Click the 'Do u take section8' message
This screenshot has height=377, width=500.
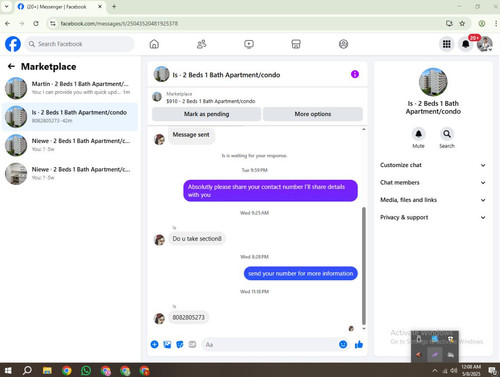(x=197, y=239)
